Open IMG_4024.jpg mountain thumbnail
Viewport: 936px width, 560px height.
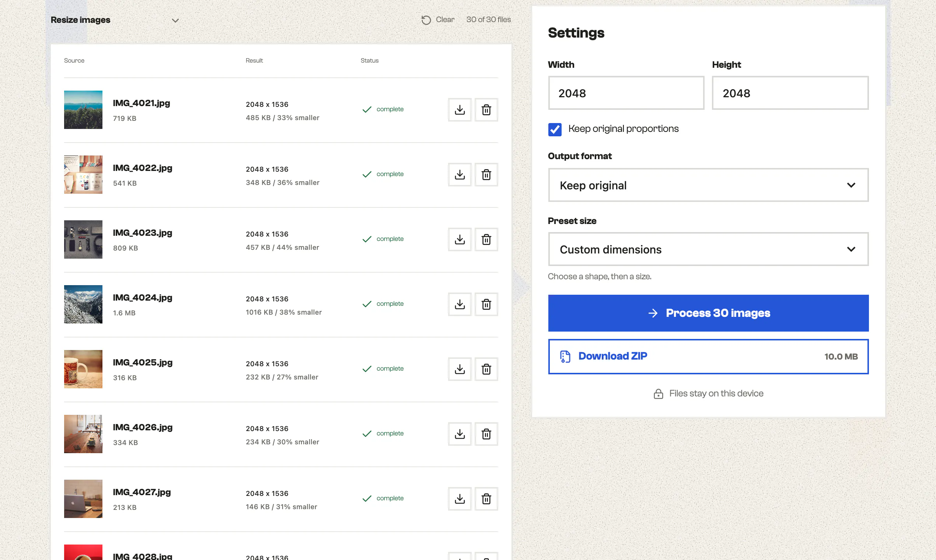(83, 305)
